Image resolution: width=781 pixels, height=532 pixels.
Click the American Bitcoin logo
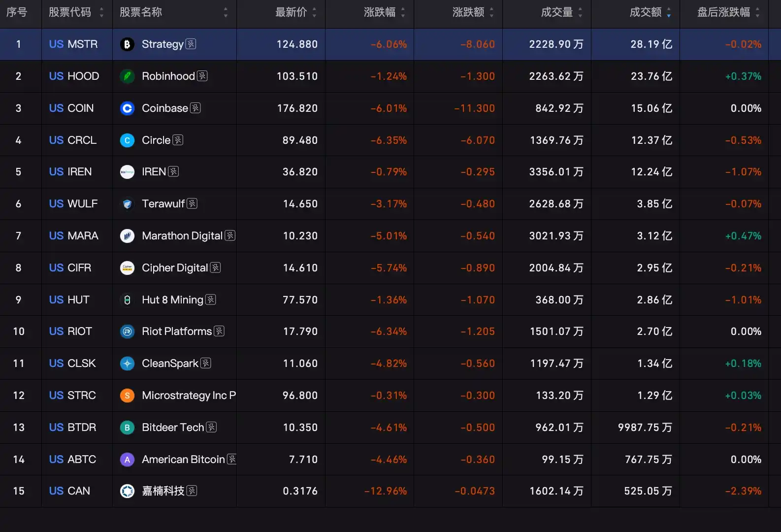pyautogui.click(x=127, y=460)
